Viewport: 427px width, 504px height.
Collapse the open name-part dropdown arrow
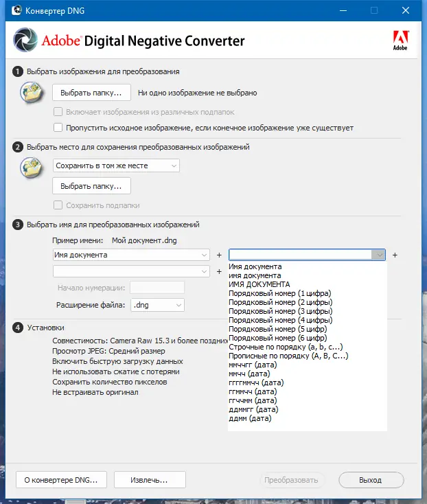click(x=378, y=255)
